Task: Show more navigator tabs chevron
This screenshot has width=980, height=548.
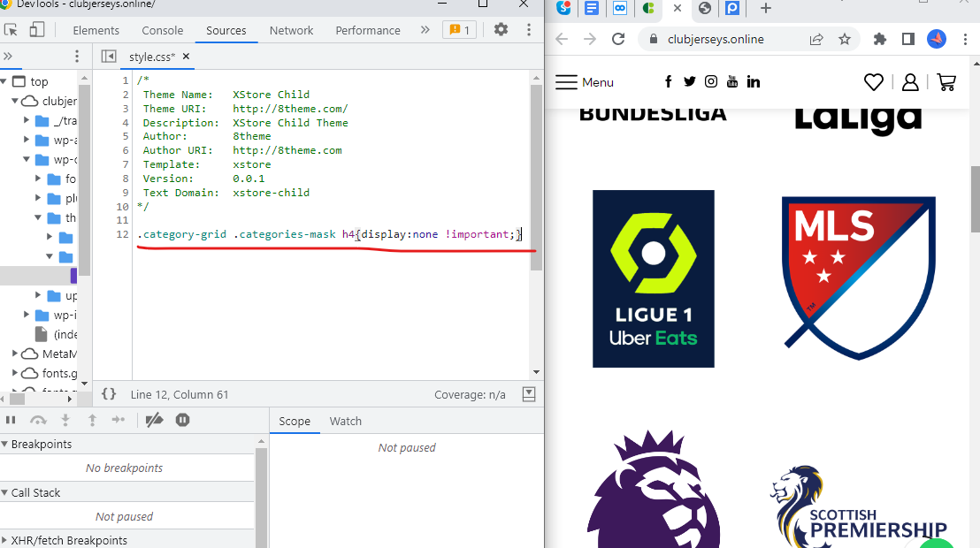Action: pos(7,57)
